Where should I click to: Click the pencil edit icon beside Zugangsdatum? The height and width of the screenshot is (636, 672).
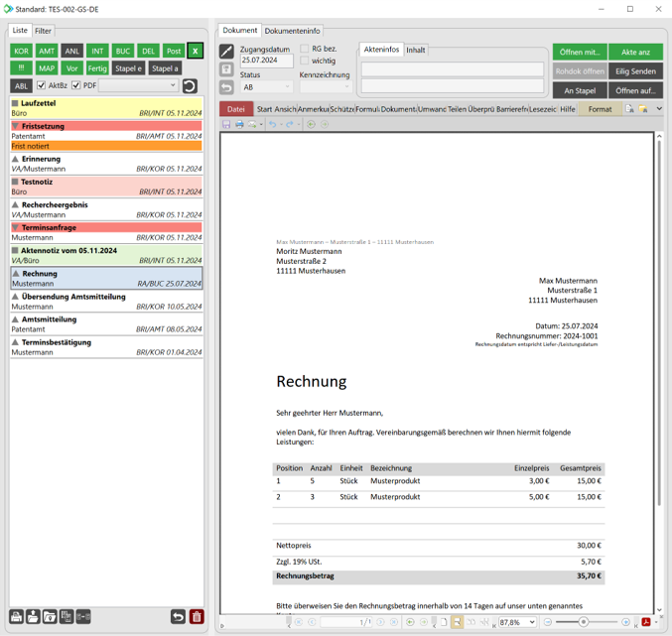coord(226,52)
